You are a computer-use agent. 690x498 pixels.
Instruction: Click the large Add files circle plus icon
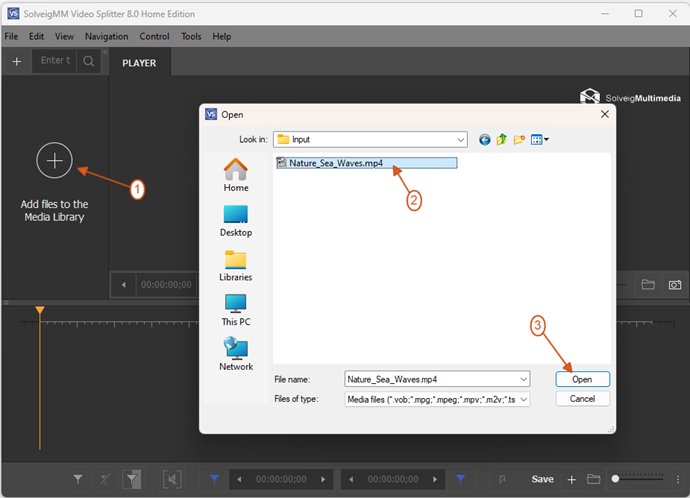coord(54,161)
